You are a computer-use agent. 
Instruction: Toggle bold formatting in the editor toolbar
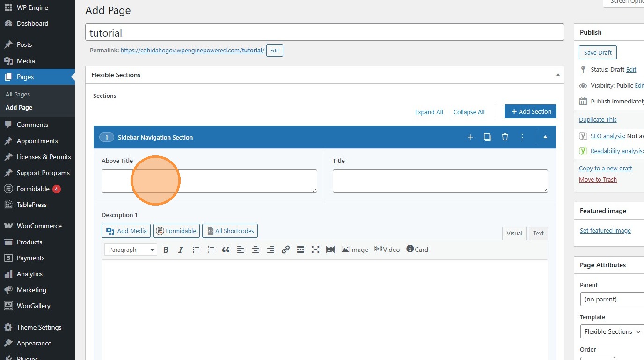click(166, 250)
